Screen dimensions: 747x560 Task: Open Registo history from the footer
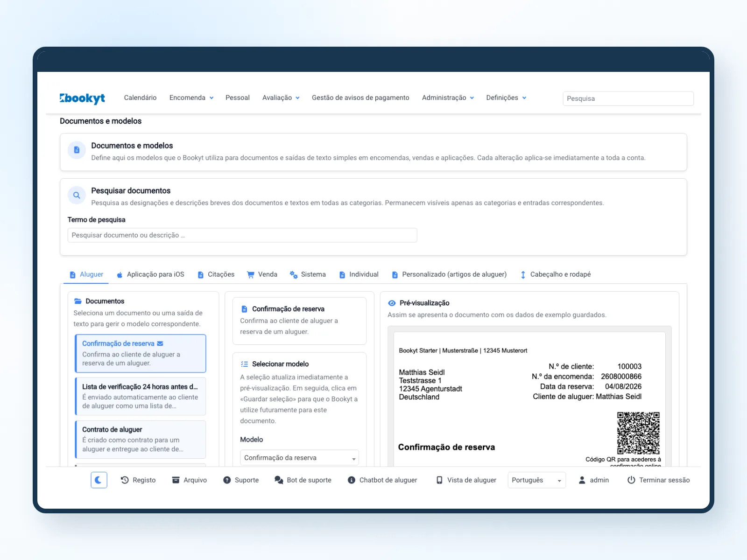pos(138,480)
